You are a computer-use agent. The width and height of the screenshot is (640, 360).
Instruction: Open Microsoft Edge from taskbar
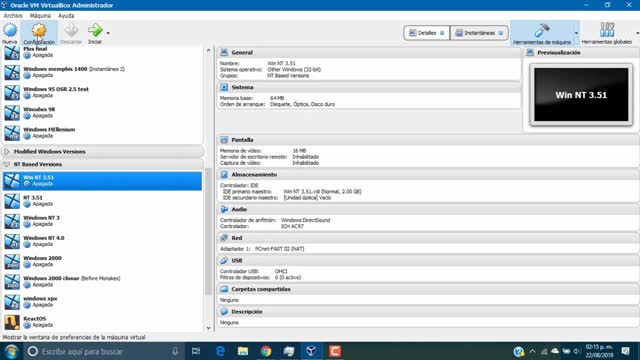pos(220,351)
